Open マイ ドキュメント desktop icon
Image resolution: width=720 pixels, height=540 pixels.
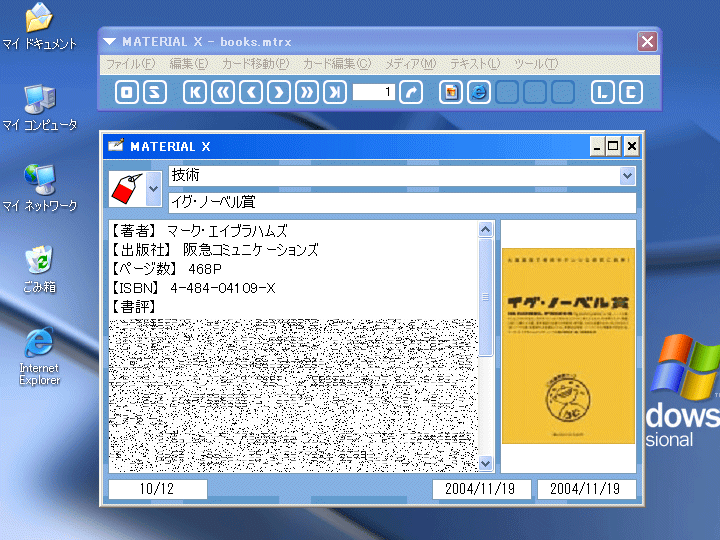click(x=39, y=26)
